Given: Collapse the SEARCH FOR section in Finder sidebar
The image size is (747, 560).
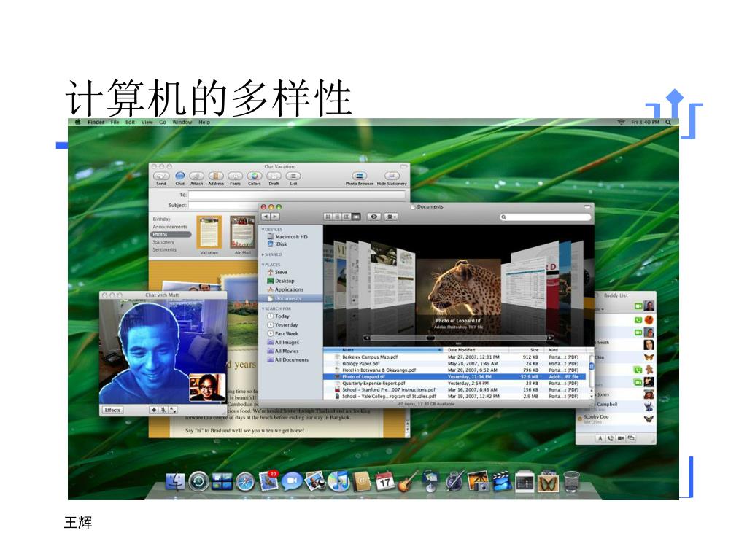Looking at the screenshot, I should point(263,309).
